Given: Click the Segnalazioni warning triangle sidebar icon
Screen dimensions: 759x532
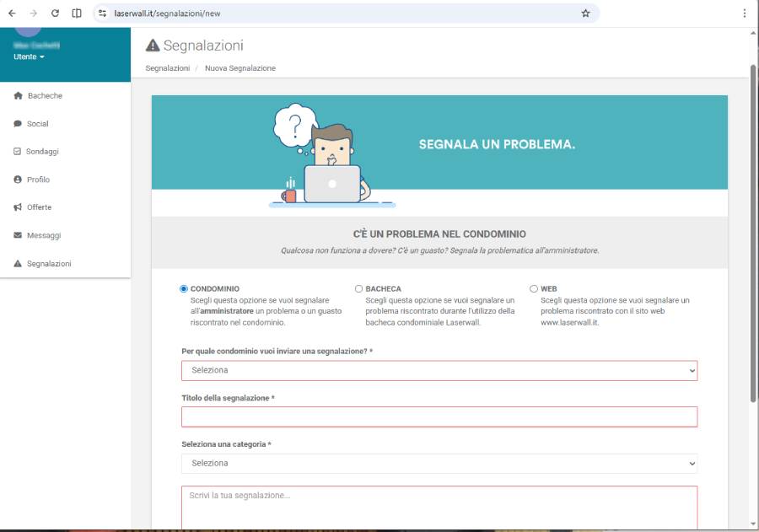Looking at the screenshot, I should click(18, 264).
